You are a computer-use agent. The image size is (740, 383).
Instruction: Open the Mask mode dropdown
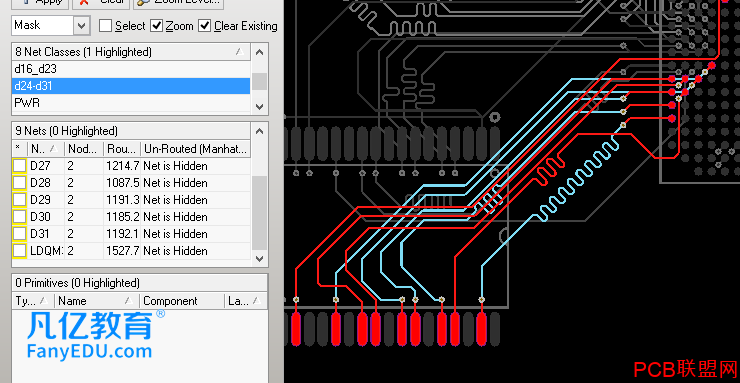pyautogui.click(x=81, y=25)
